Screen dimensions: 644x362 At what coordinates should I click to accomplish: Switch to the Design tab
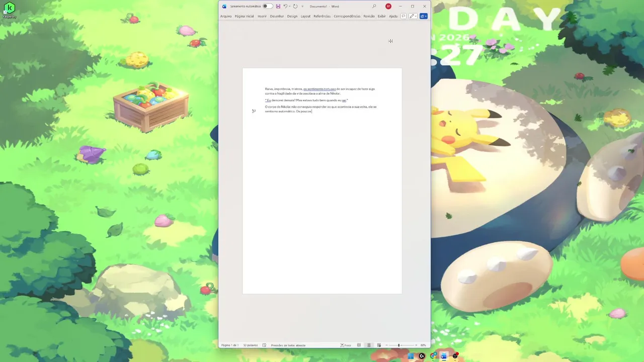292,16
